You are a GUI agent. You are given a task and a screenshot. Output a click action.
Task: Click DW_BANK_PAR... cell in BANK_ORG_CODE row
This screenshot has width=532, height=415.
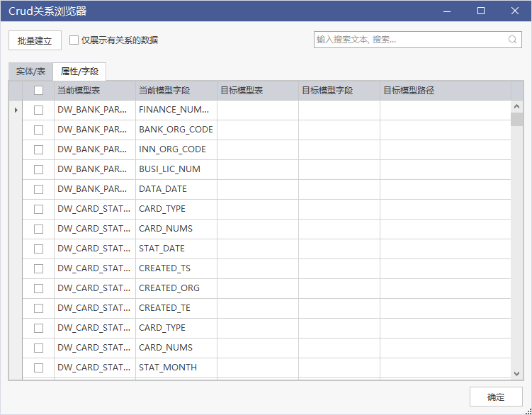pos(95,130)
